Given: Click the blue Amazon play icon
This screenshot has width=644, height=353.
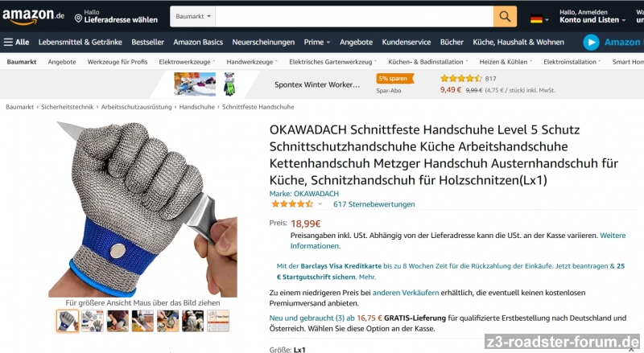Looking at the screenshot, I should (x=591, y=43).
